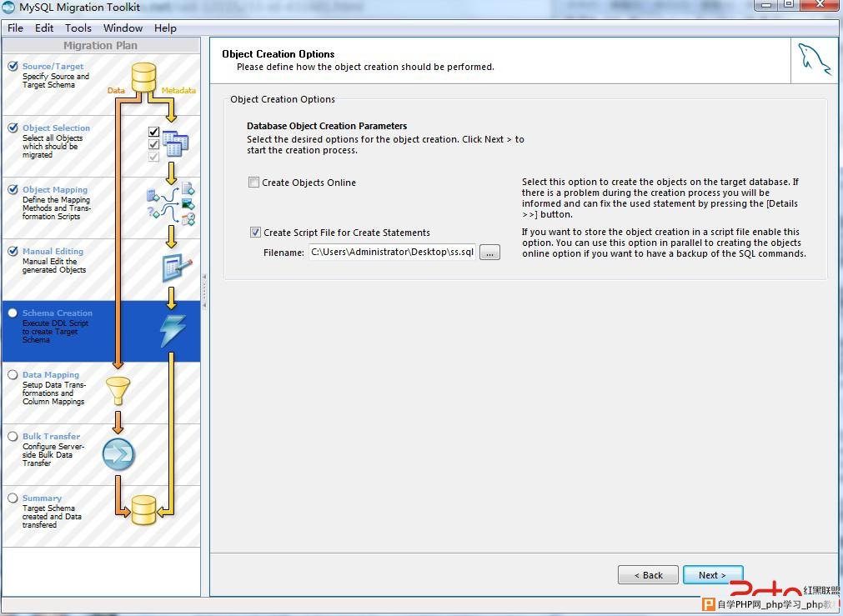Image resolution: width=843 pixels, height=616 pixels.
Task: Click the Data Mapping step title
Action: pos(51,374)
